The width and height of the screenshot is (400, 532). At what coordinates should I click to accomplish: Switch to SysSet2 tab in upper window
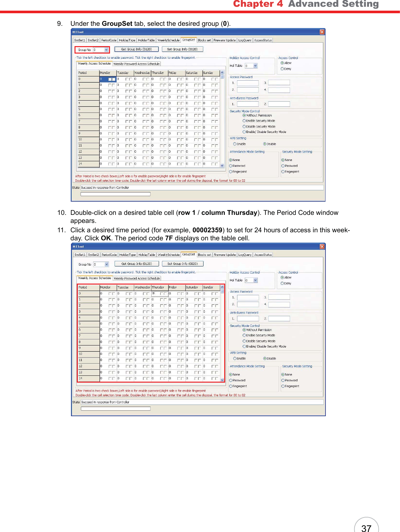tap(93, 40)
